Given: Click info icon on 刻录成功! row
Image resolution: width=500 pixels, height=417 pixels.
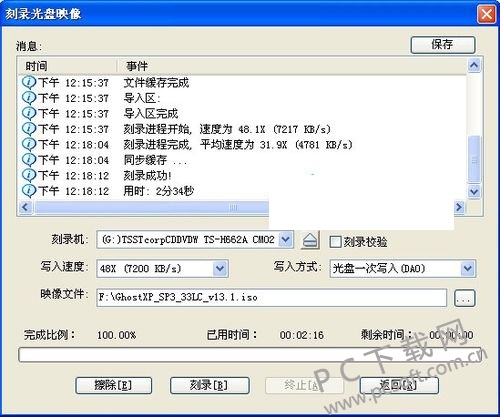Looking at the screenshot, I should pos(29,175).
